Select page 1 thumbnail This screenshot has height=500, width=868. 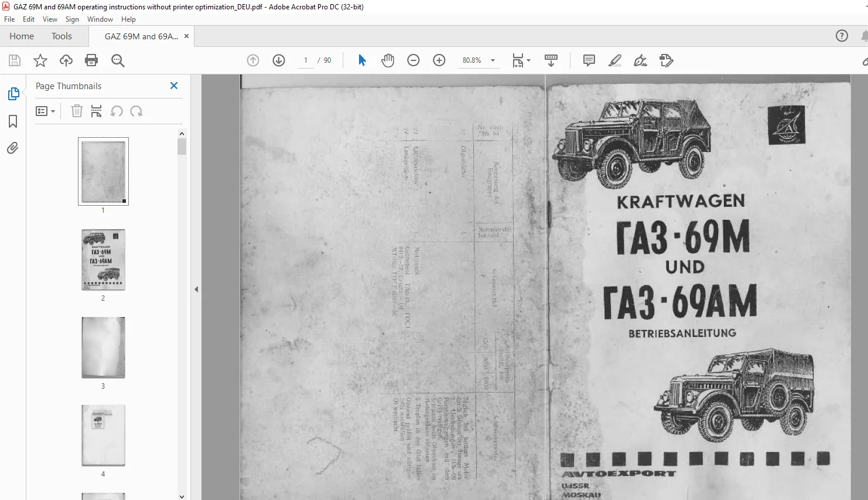[103, 171]
